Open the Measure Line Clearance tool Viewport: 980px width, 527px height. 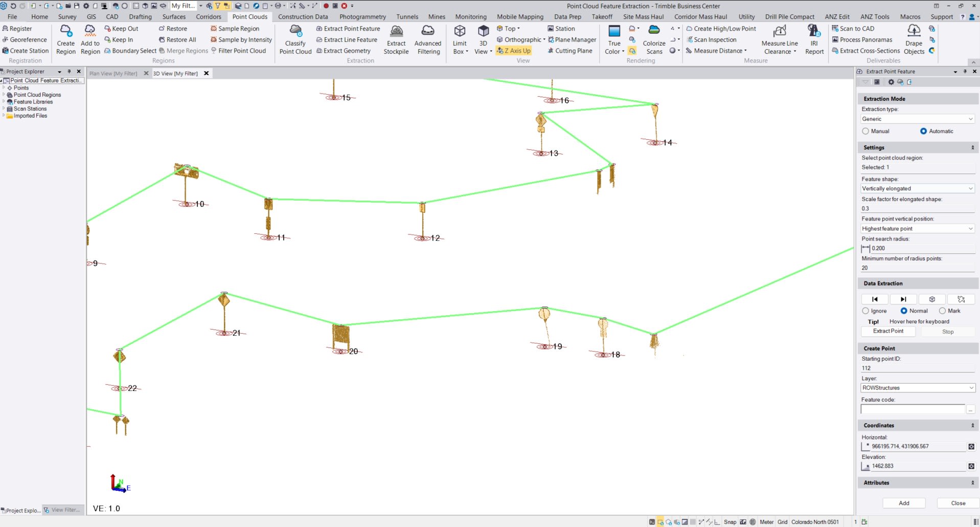(x=780, y=39)
